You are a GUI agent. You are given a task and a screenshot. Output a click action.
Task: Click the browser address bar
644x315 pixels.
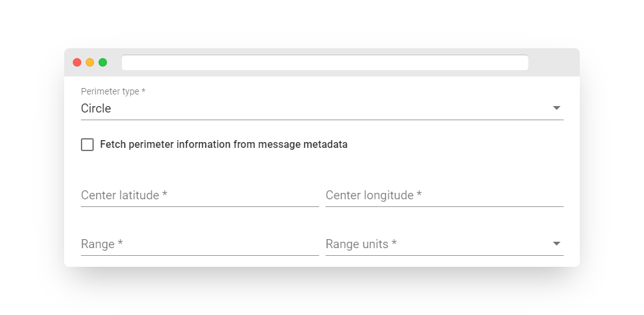point(325,62)
